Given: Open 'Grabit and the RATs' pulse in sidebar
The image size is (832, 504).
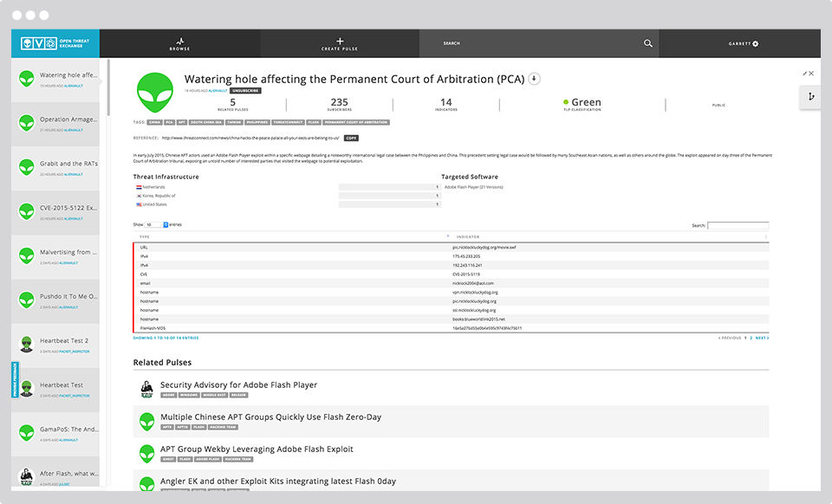Looking at the screenshot, I should point(62,164).
